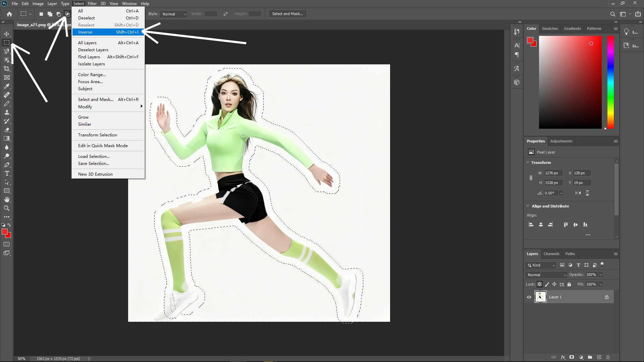Open the add layer mask icon
The width and height of the screenshot is (644, 362).
coord(571,357)
